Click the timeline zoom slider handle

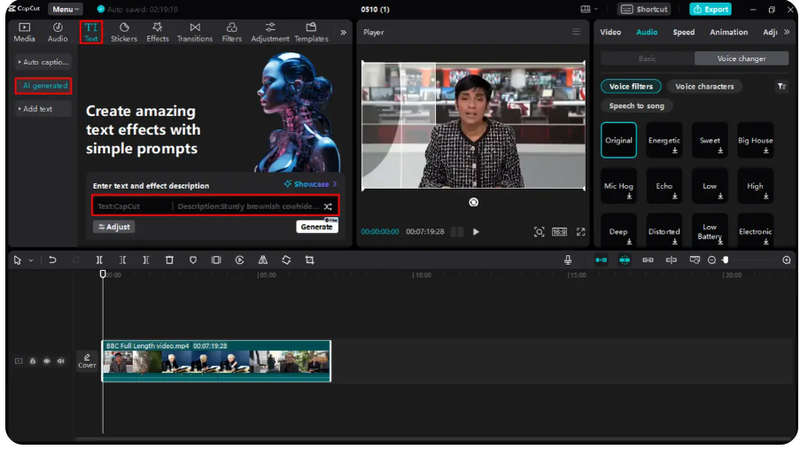[x=726, y=260]
